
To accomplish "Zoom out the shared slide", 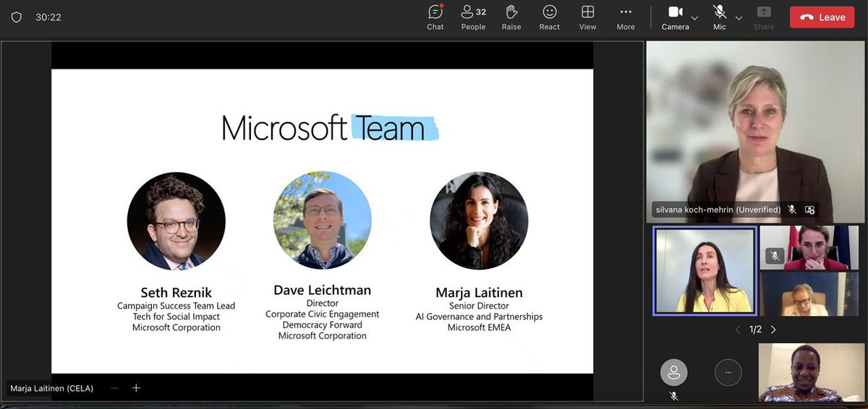I will click(x=114, y=388).
